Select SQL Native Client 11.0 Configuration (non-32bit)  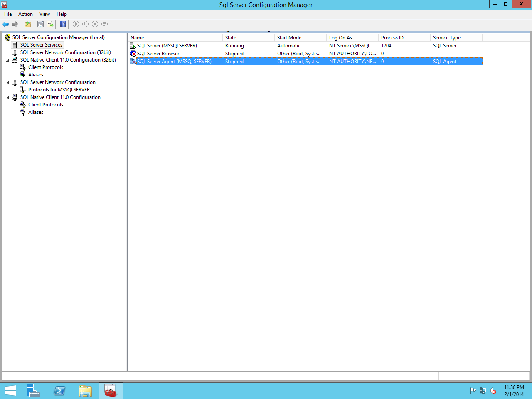tap(60, 97)
